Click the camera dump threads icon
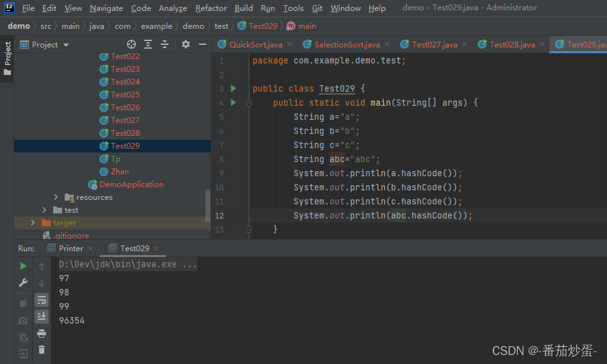 [x=23, y=320]
